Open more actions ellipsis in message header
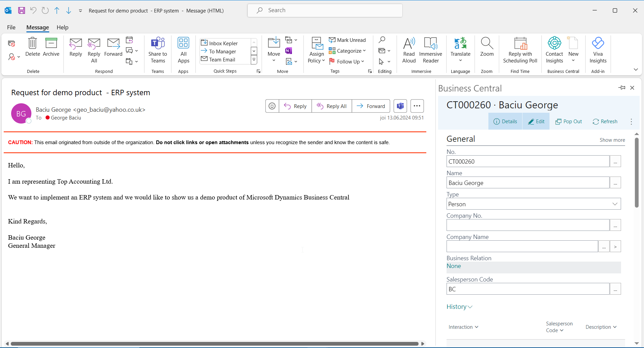This screenshot has height=348, width=644. [417, 106]
